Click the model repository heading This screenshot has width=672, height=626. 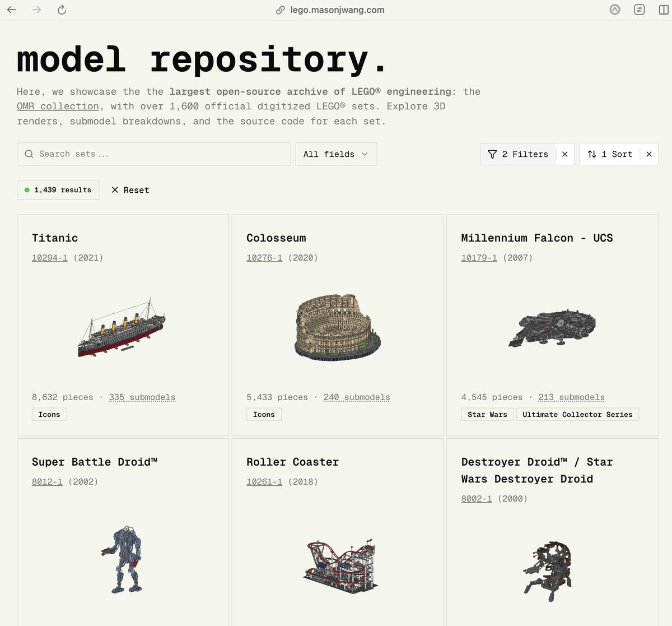(x=202, y=59)
